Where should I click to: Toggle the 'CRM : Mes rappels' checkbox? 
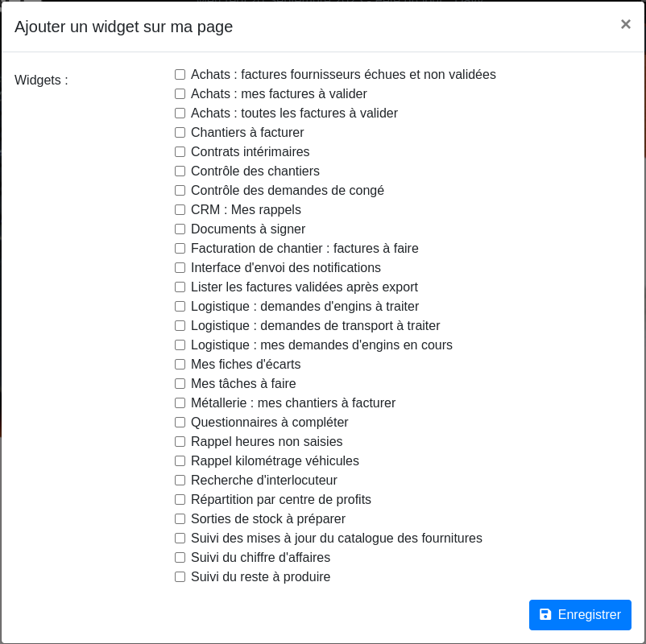pos(180,210)
